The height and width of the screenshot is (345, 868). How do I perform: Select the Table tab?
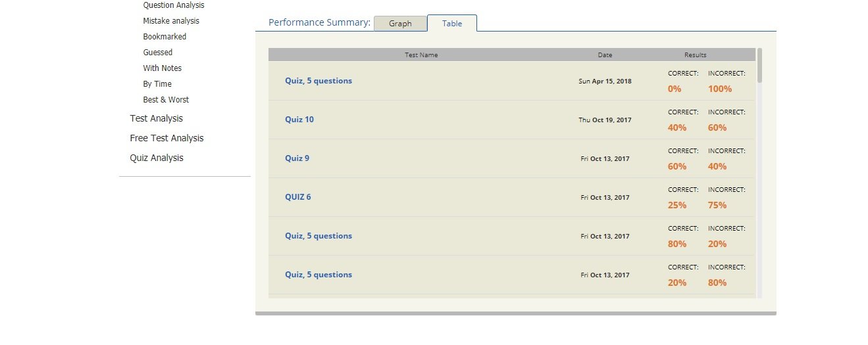pos(452,24)
